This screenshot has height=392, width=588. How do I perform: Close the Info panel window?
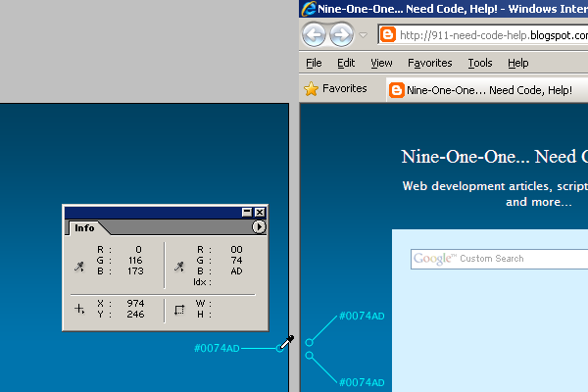(x=260, y=213)
